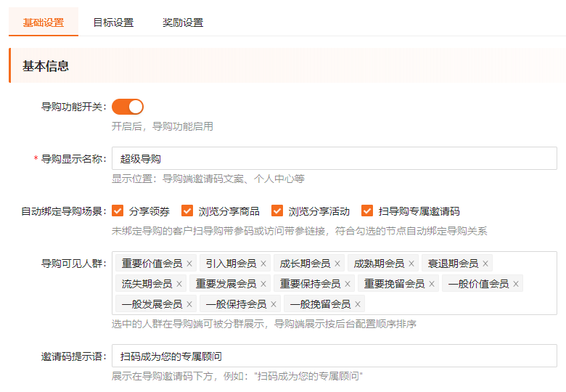Switch to the 目标设置 tab
The height and width of the screenshot is (392, 566).
point(113,23)
